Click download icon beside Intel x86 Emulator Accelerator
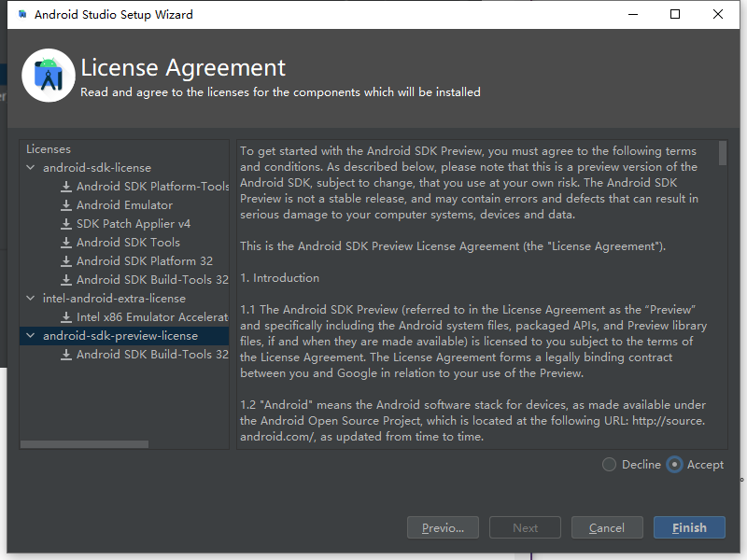 coord(66,317)
